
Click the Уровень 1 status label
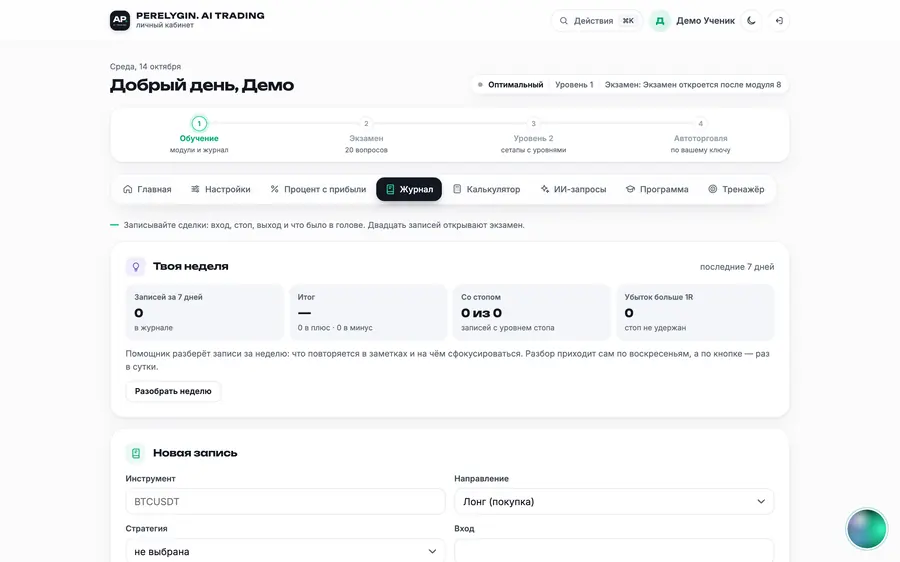(574, 84)
